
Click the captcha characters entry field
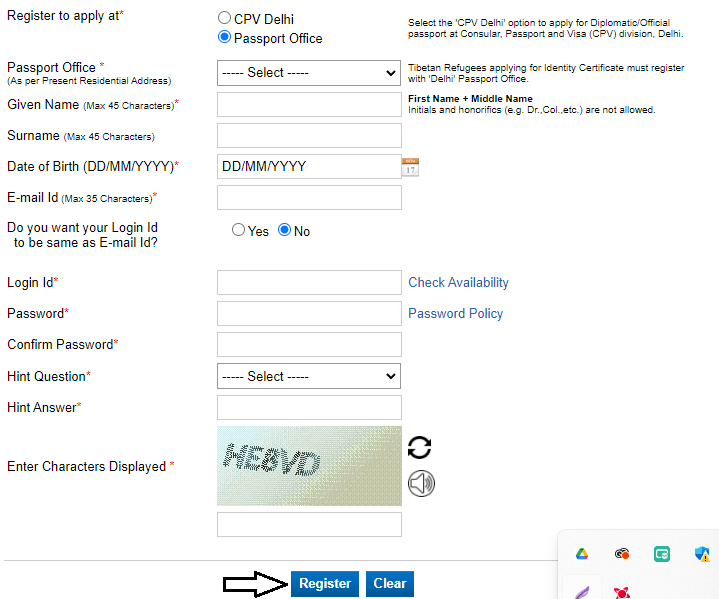pos(310,525)
